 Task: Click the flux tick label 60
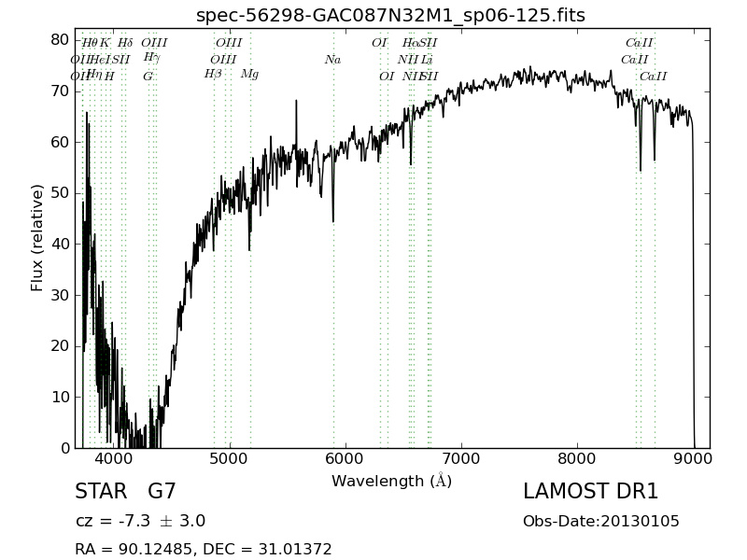pyautogui.click(x=60, y=142)
